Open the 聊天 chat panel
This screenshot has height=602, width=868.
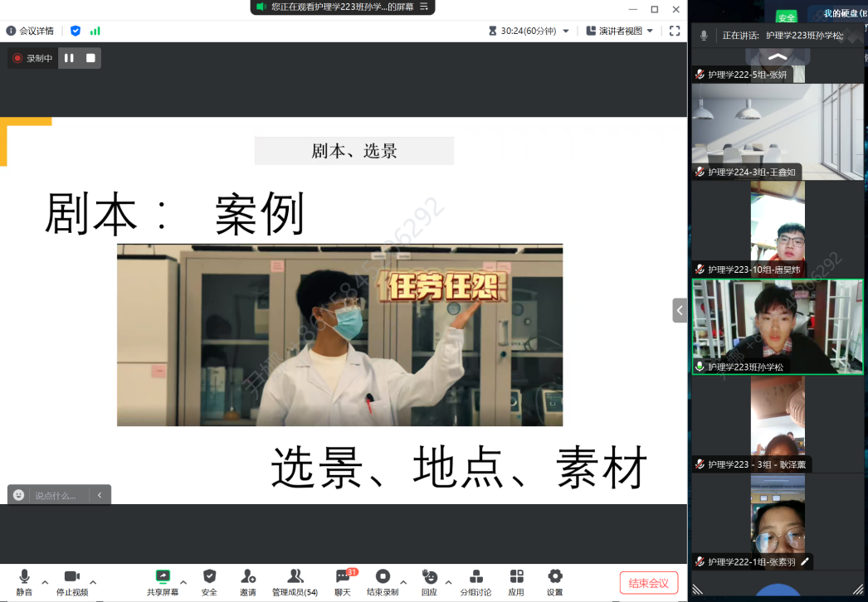tap(343, 577)
